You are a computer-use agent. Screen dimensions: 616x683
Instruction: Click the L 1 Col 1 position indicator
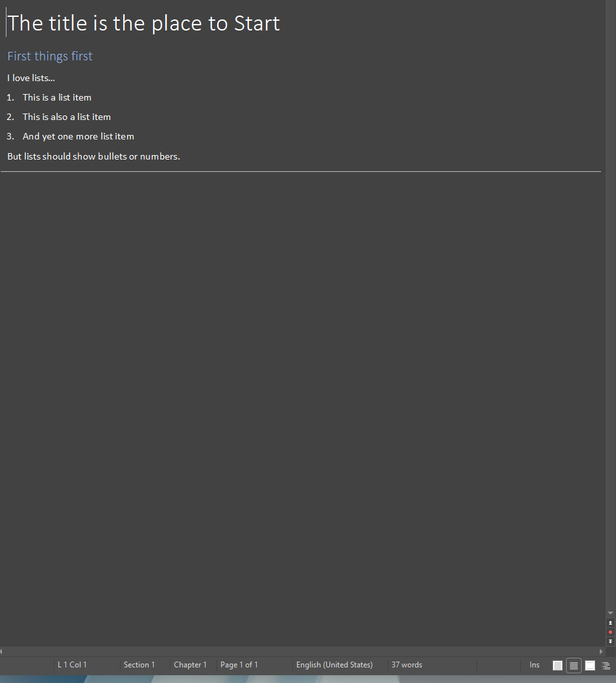(72, 665)
